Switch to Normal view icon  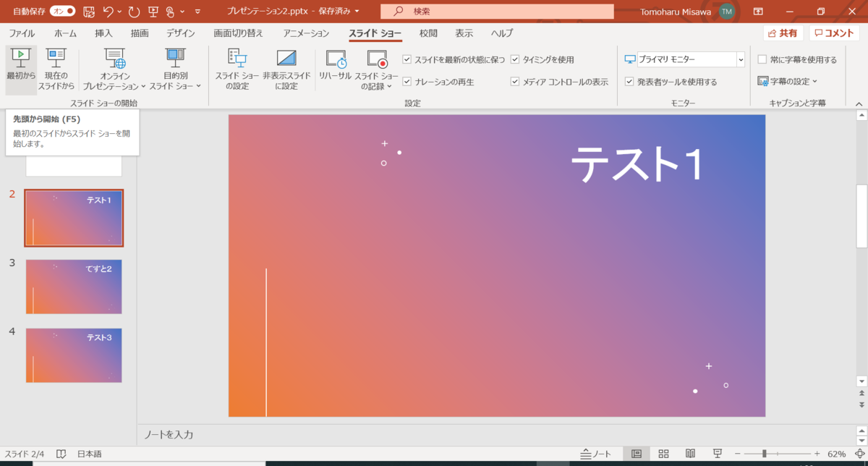coord(637,454)
